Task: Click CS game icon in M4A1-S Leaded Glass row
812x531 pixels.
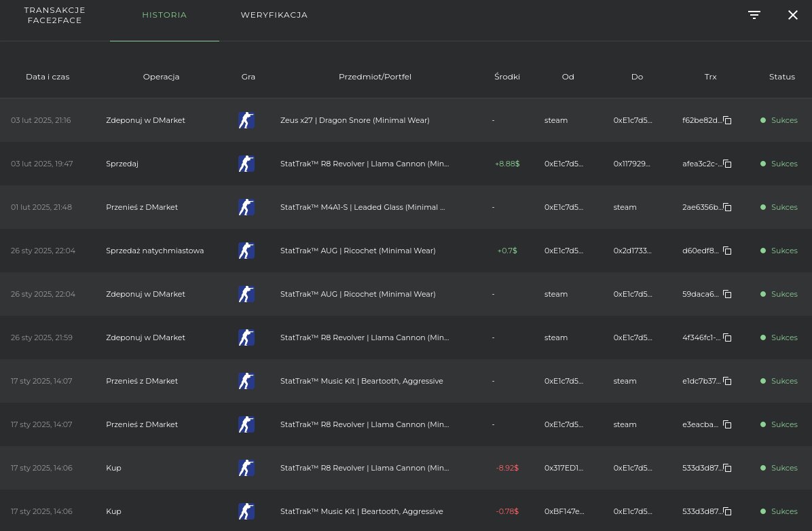Action: point(246,207)
